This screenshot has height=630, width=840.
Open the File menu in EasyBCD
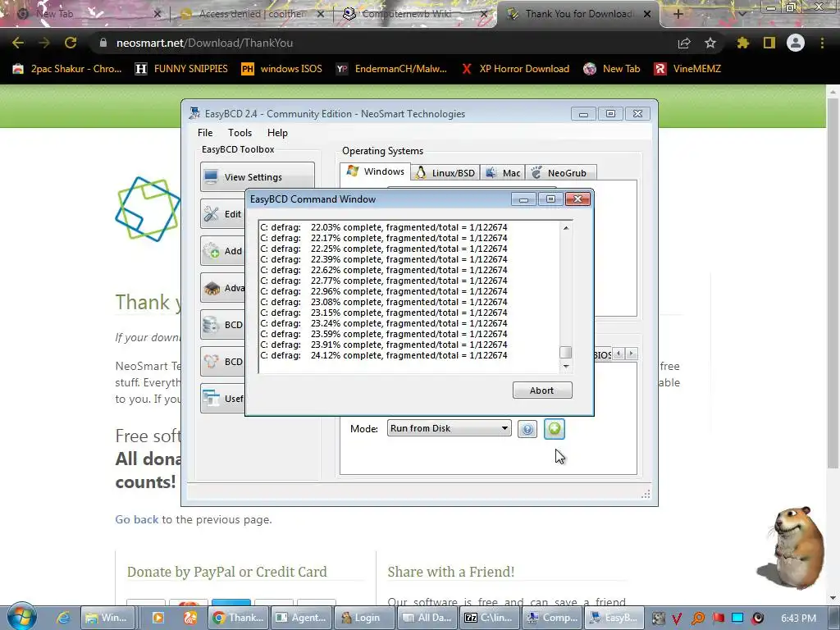[204, 132]
